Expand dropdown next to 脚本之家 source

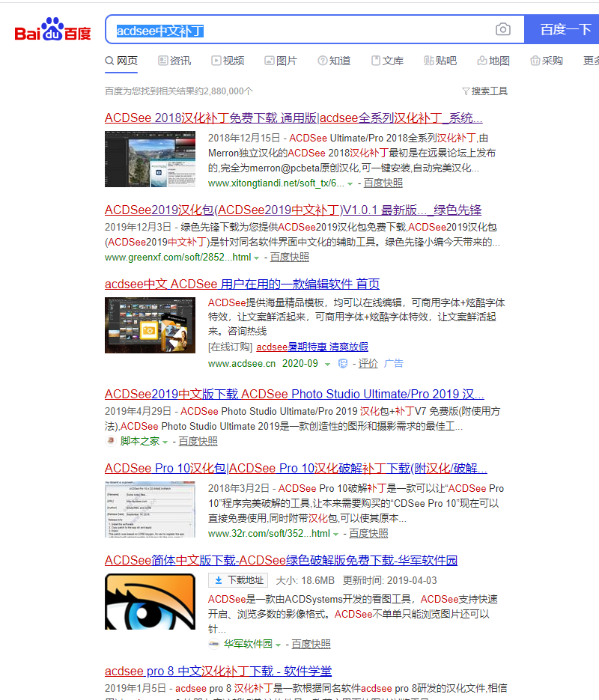165,442
